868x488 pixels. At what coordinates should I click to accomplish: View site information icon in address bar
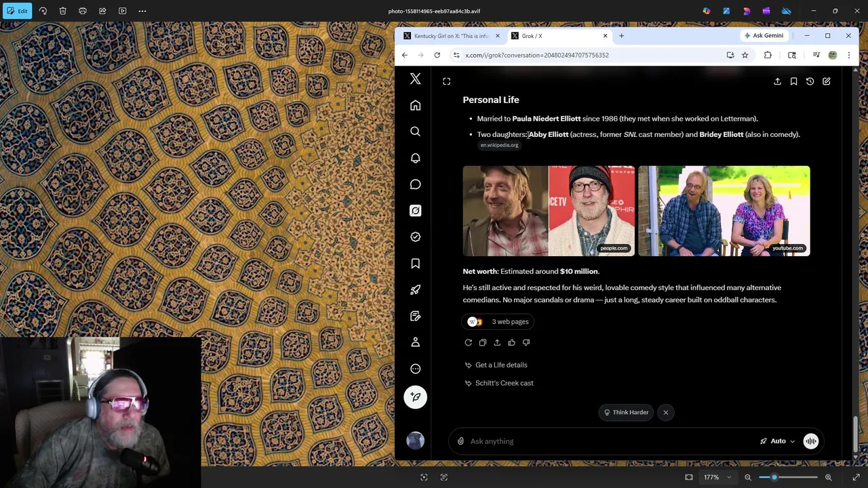pos(456,55)
